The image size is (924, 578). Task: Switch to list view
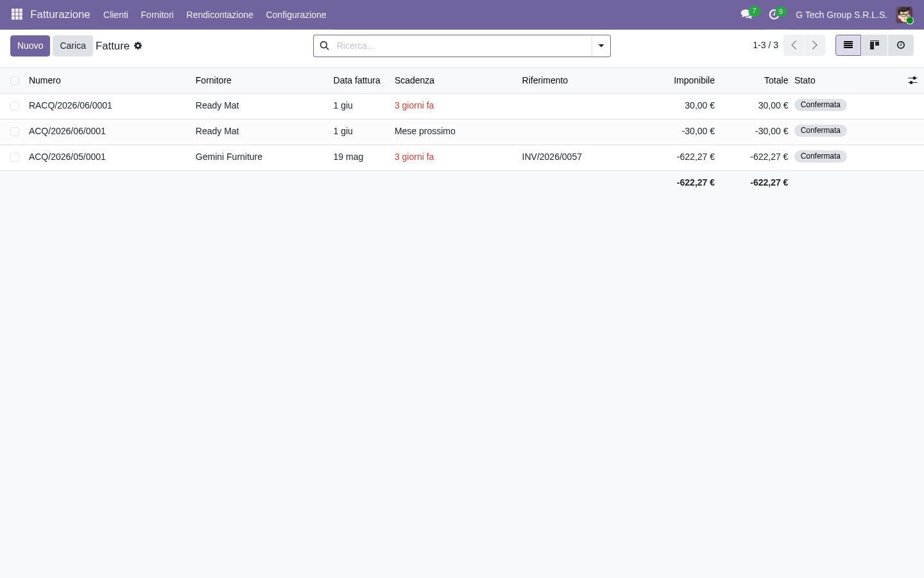[x=848, y=46]
